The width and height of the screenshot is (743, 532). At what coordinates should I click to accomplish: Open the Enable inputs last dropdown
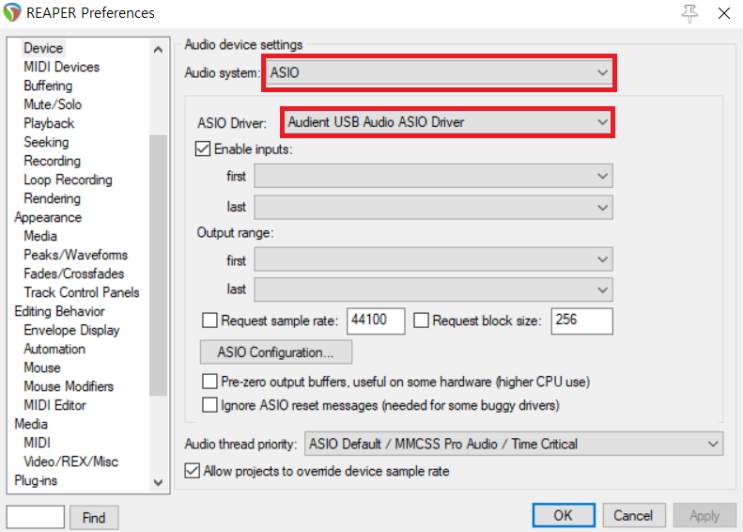tap(433, 207)
